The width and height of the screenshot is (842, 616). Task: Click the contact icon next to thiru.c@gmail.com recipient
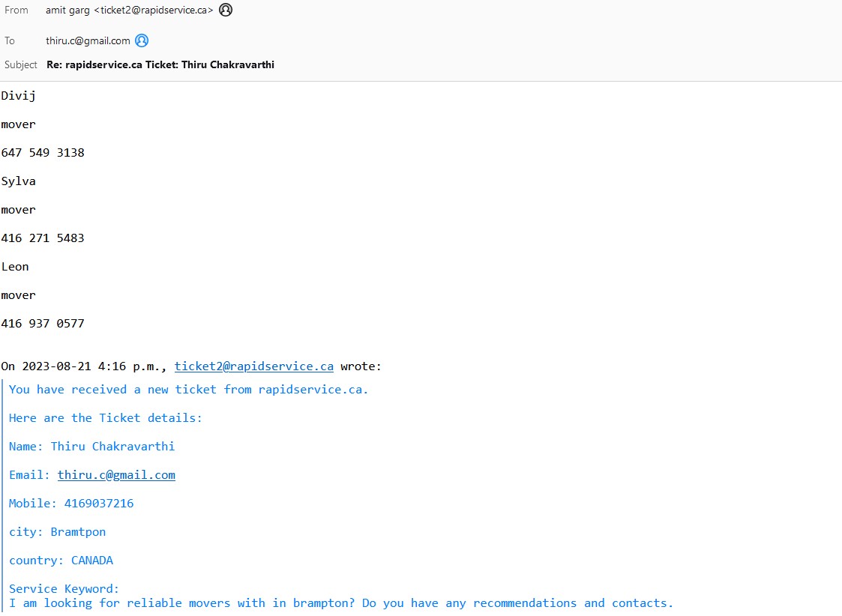(142, 40)
